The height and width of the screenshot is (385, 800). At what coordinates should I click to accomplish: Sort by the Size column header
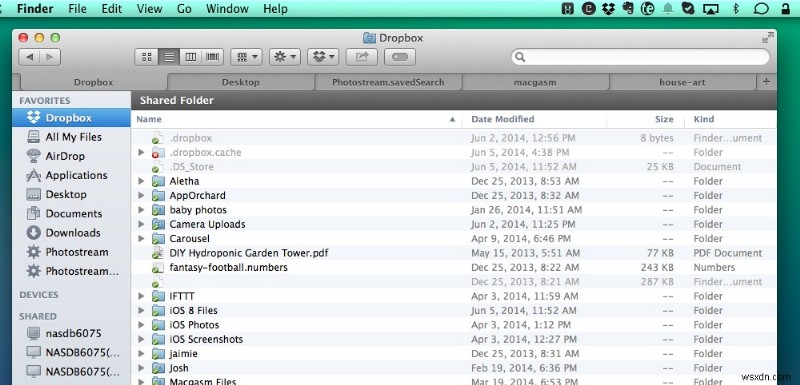(645, 119)
